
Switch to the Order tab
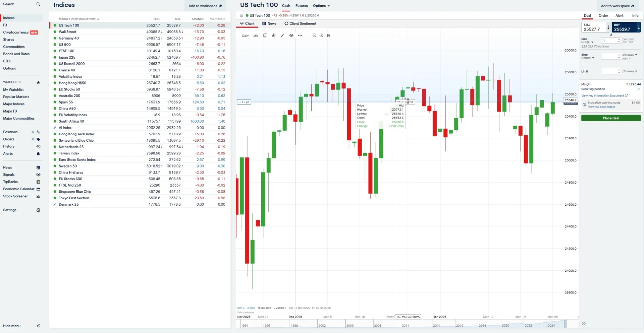pos(603,16)
